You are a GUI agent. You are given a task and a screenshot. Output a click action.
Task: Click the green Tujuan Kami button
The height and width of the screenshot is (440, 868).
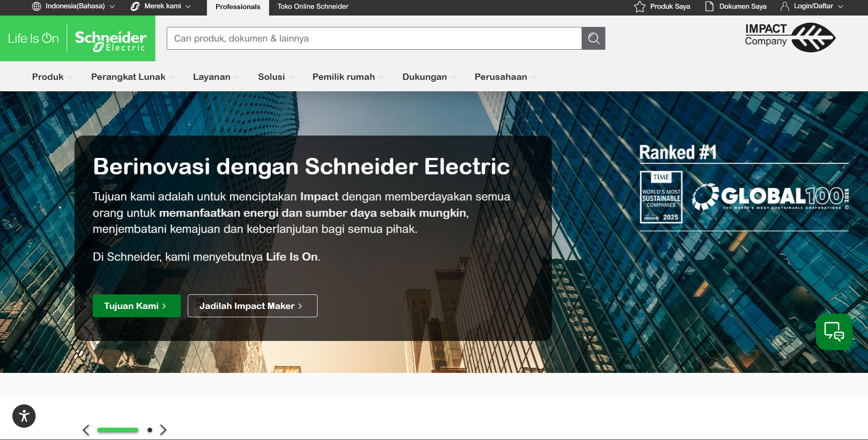(137, 306)
